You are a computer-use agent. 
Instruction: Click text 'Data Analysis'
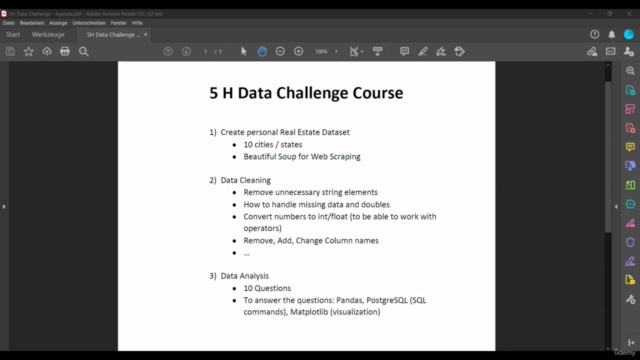pos(244,276)
